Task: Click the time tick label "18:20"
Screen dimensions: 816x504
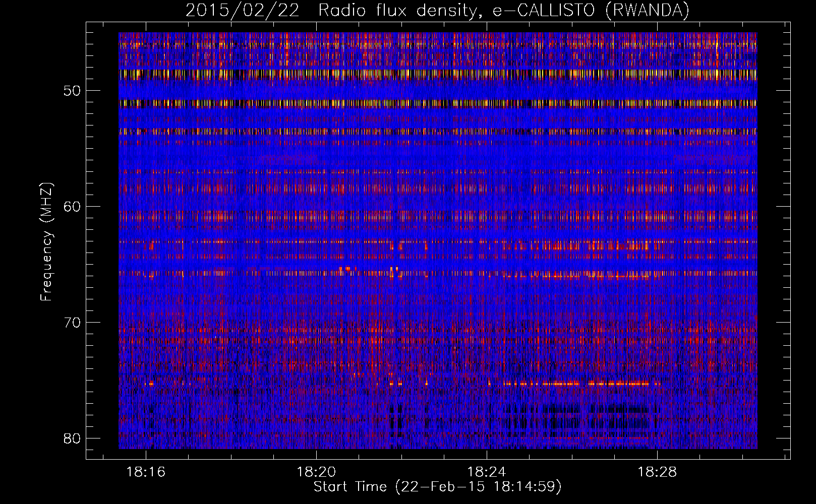Action: tap(317, 472)
